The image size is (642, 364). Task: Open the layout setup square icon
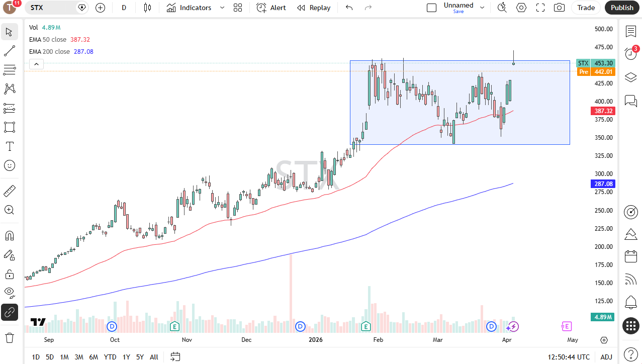(431, 8)
